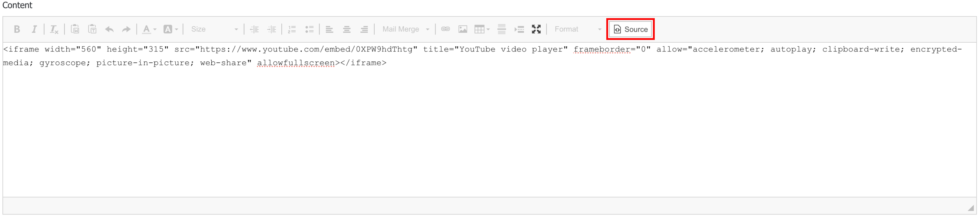This screenshot has width=980, height=216.
Task: Open the Mail Merge dropdown
Action: click(406, 29)
